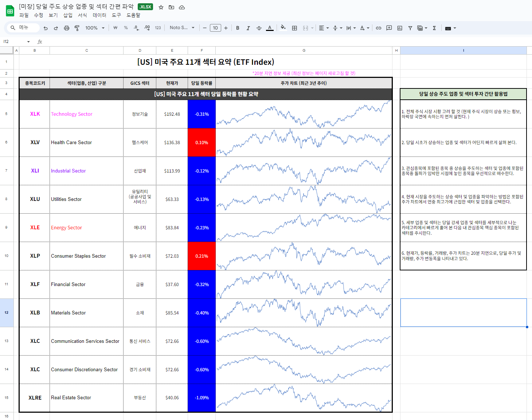This screenshot has height=420, width=532.
Task: Toggle bold formatting
Action: tap(238, 28)
